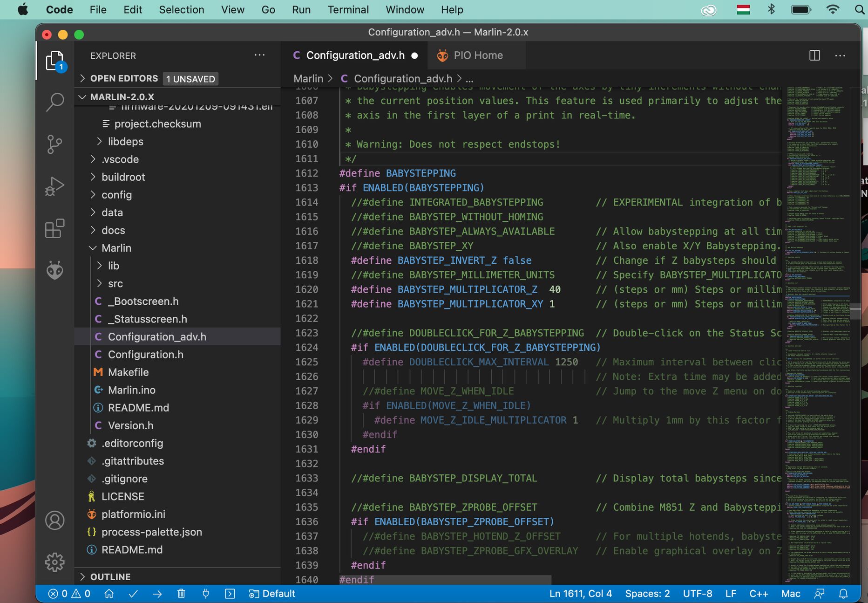Click the Wi-Fi icon in menu bar

pyautogui.click(x=833, y=9)
